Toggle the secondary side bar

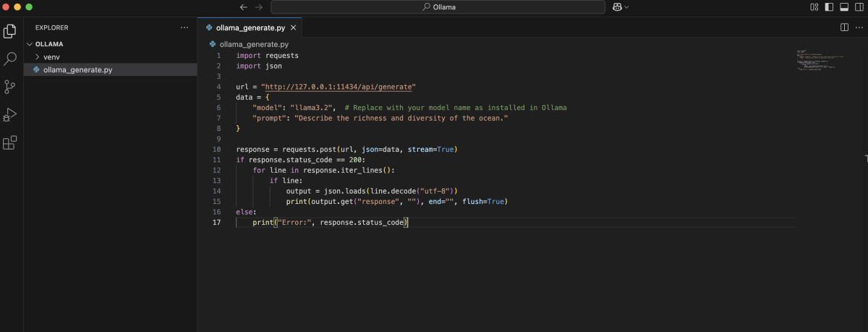858,7
